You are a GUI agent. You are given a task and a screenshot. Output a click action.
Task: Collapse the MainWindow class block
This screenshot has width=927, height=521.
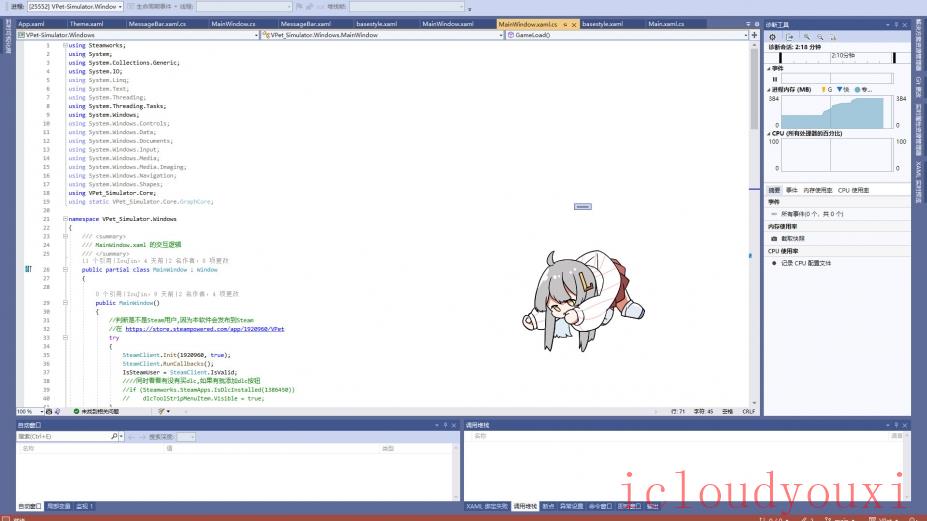(65, 269)
